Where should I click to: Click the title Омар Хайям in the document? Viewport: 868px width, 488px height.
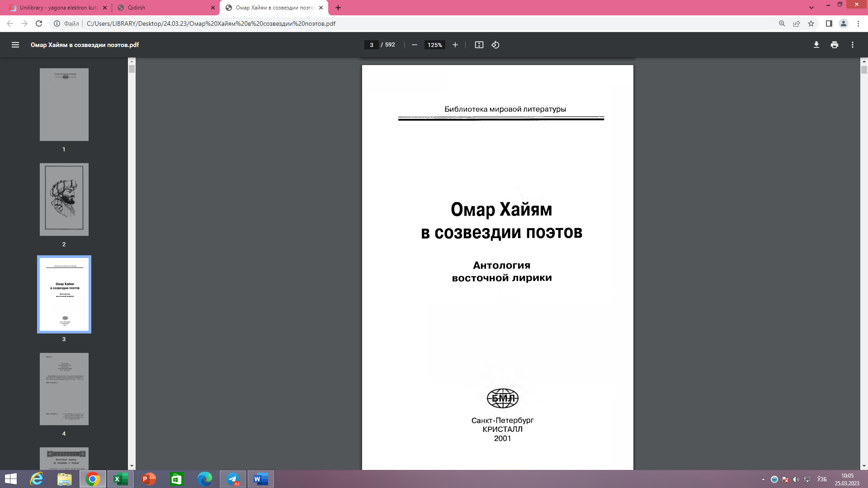[x=501, y=210]
